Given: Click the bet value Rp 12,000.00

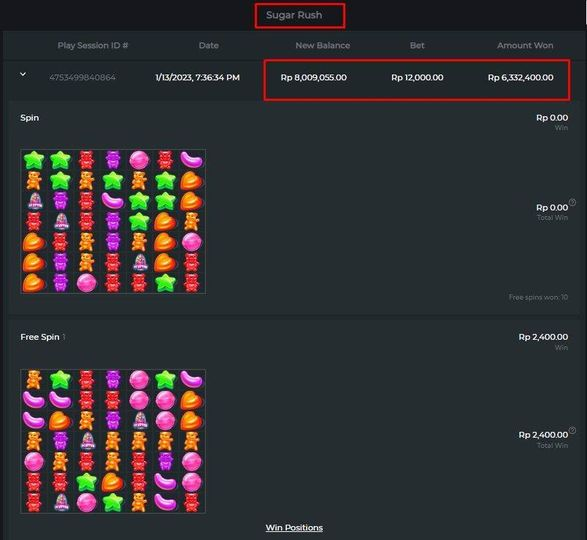Looking at the screenshot, I should coord(417,78).
